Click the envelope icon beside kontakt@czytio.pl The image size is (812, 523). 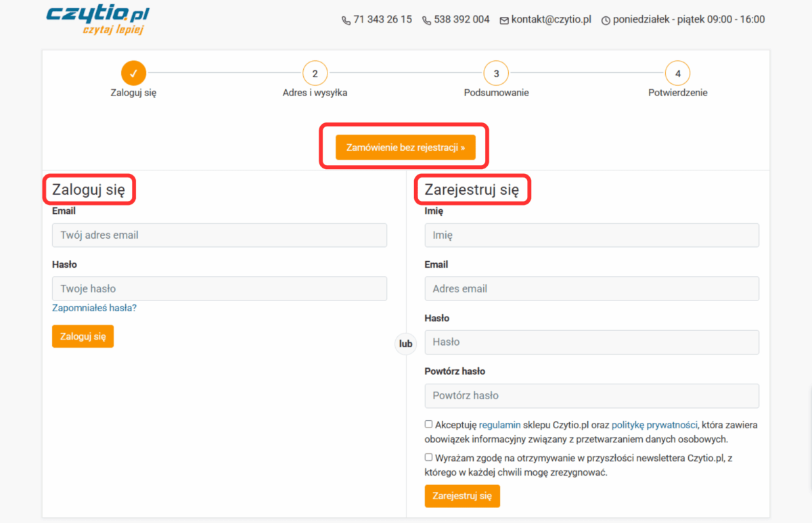[x=504, y=20]
